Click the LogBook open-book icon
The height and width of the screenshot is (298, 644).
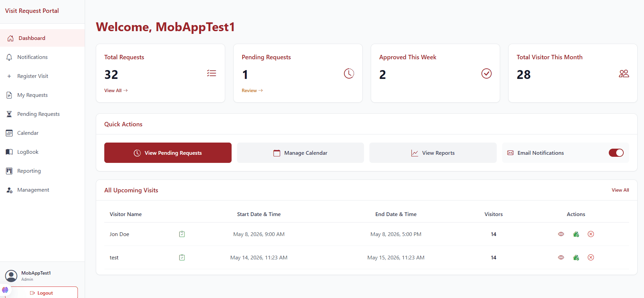pos(9,152)
